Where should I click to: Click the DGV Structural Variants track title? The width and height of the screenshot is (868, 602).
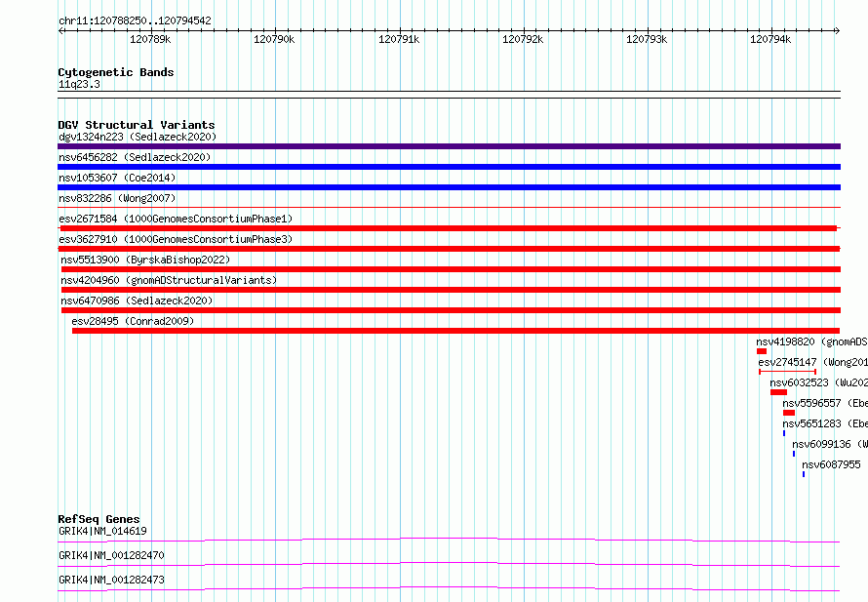pos(137,125)
